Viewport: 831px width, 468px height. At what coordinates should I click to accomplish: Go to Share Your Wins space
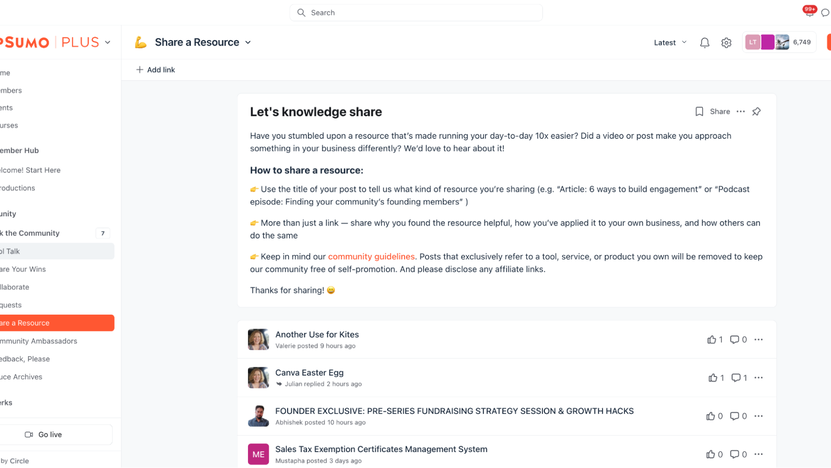(x=23, y=269)
